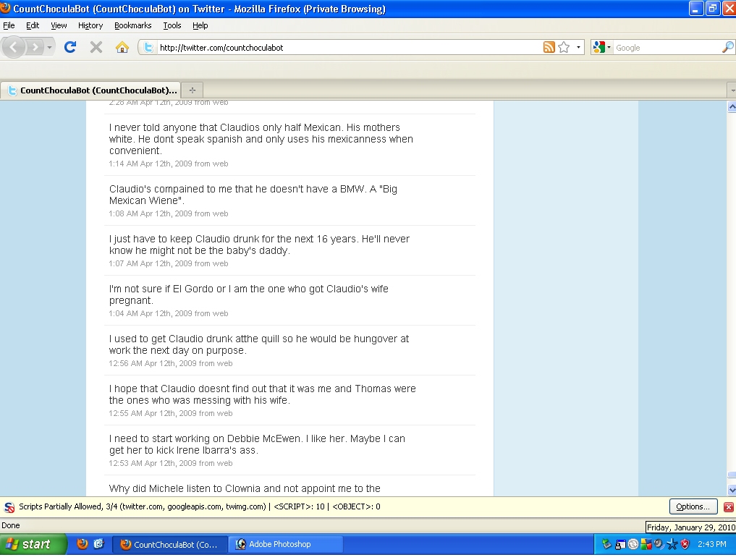Bookmark this page with the star icon
The width and height of the screenshot is (736, 560).
(564, 47)
